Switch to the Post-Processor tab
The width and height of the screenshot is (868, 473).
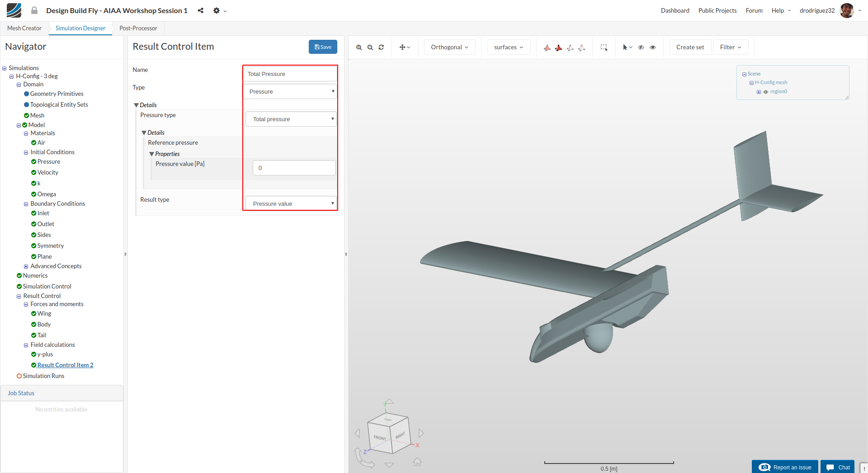tap(138, 28)
